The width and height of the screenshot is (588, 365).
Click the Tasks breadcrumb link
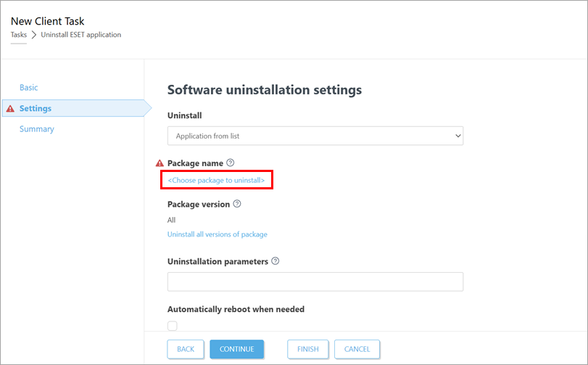(19, 35)
